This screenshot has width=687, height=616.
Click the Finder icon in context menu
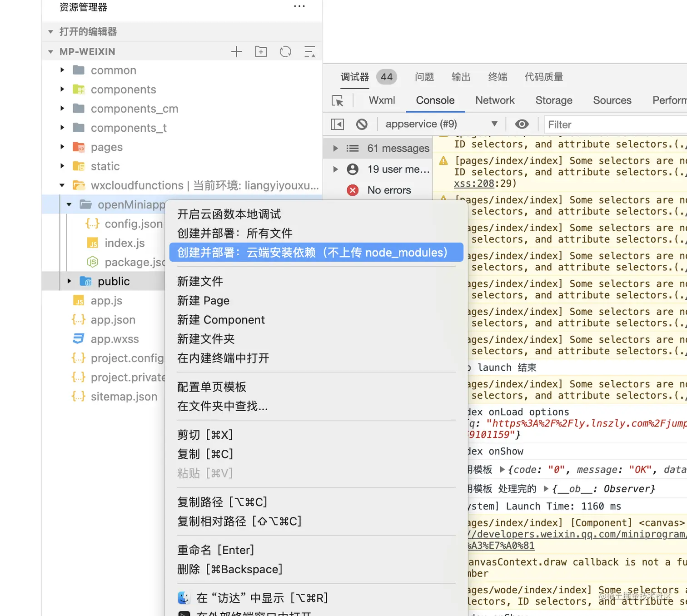pyautogui.click(x=184, y=598)
